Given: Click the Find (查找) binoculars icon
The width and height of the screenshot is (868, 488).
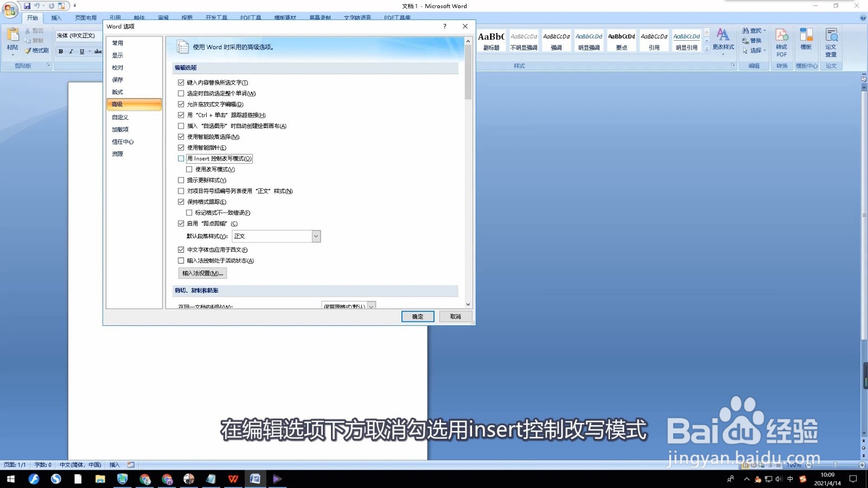Looking at the screenshot, I should pyautogui.click(x=745, y=31).
